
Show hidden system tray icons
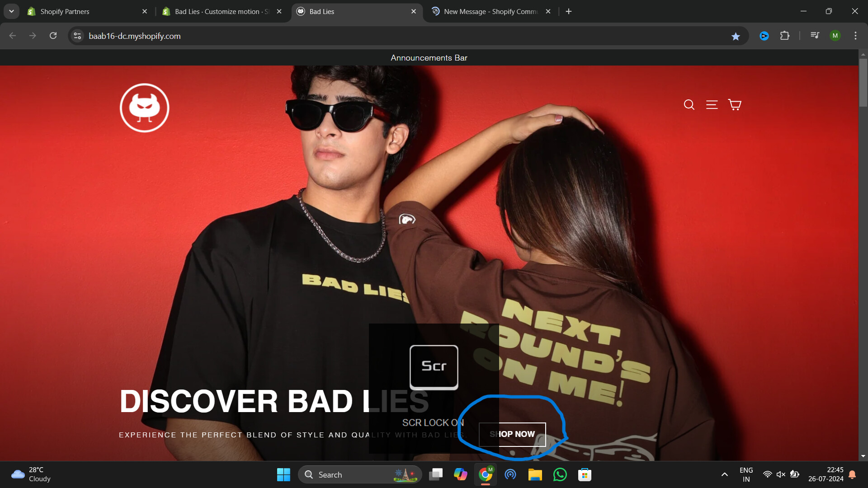724,474
